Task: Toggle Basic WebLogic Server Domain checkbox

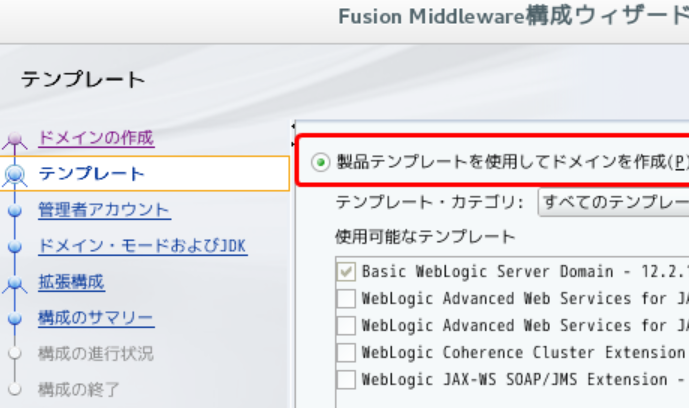Action: point(346,272)
